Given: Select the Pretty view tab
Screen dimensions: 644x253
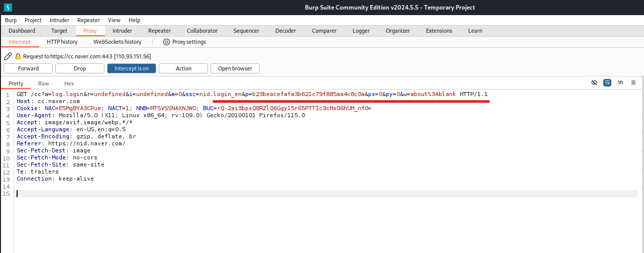Looking at the screenshot, I should pyautogui.click(x=16, y=83).
